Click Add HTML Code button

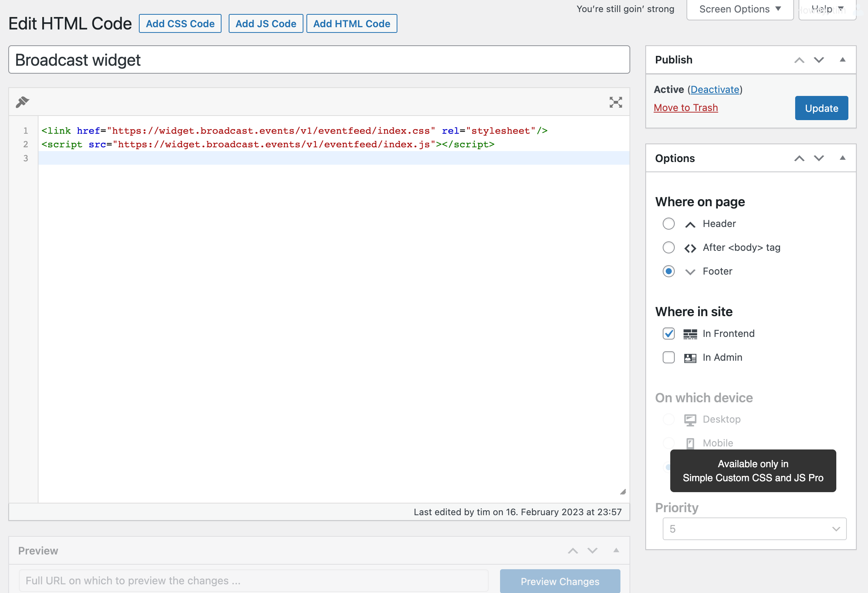352,24
